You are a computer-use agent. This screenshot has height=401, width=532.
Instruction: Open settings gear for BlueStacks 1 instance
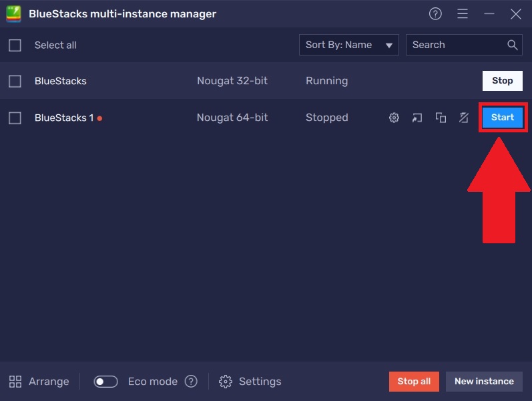pos(394,118)
